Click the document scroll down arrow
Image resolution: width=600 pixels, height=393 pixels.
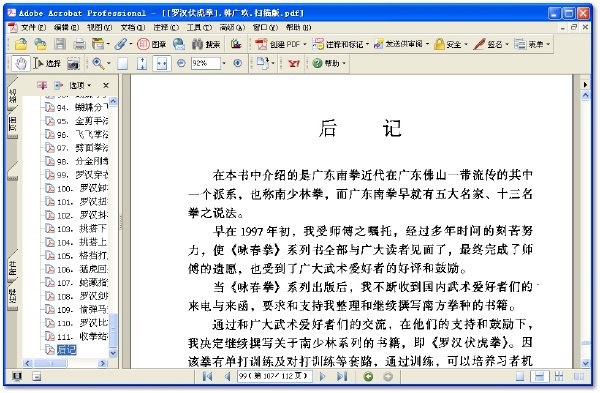585,363
